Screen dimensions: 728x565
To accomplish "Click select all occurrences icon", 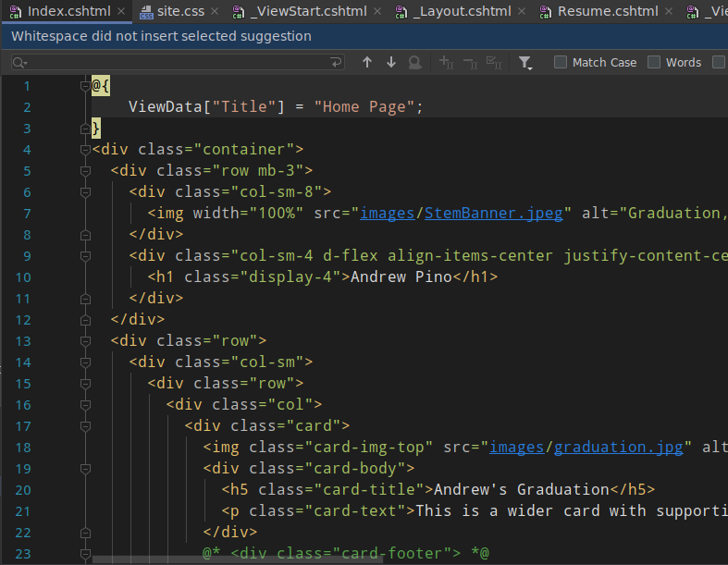I will pyautogui.click(x=494, y=62).
